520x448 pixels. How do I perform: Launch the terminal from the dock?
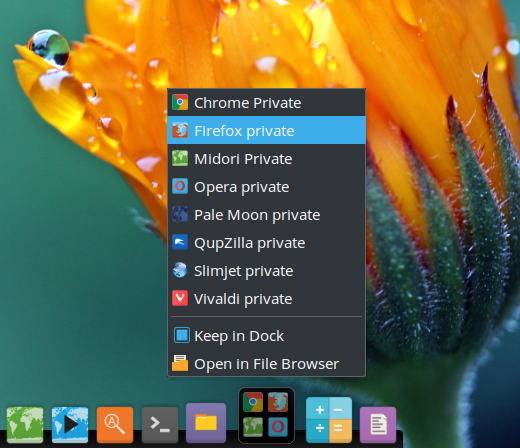point(160,425)
